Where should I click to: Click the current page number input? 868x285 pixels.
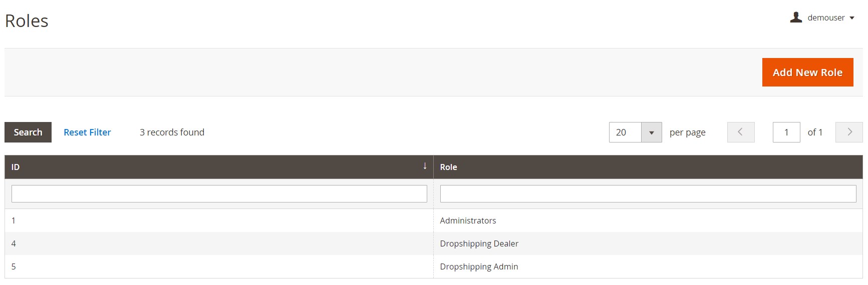click(x=786, y=132)
